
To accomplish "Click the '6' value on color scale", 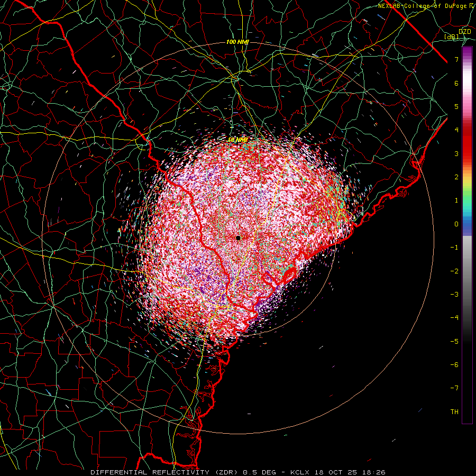I will 456,83.
